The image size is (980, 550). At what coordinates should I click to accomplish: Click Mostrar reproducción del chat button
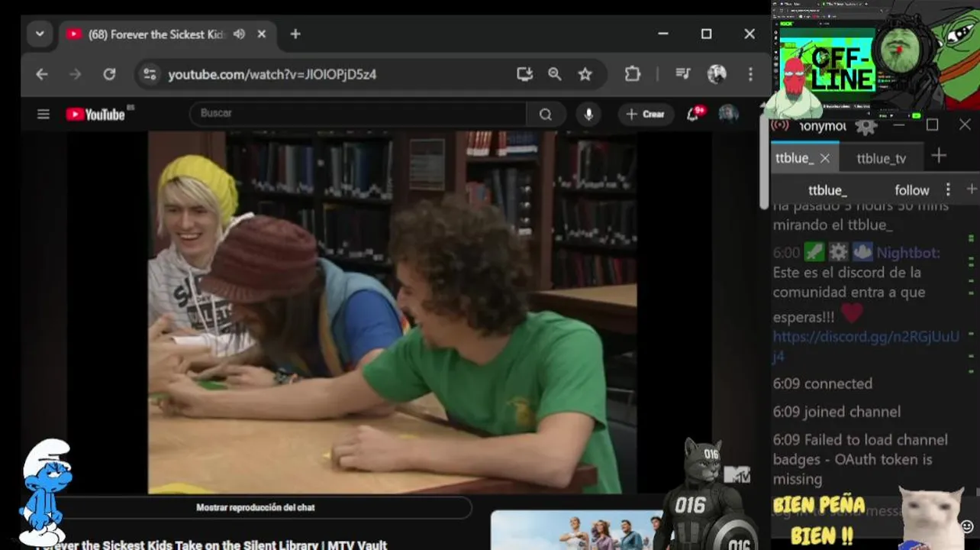tap(256, 507)
